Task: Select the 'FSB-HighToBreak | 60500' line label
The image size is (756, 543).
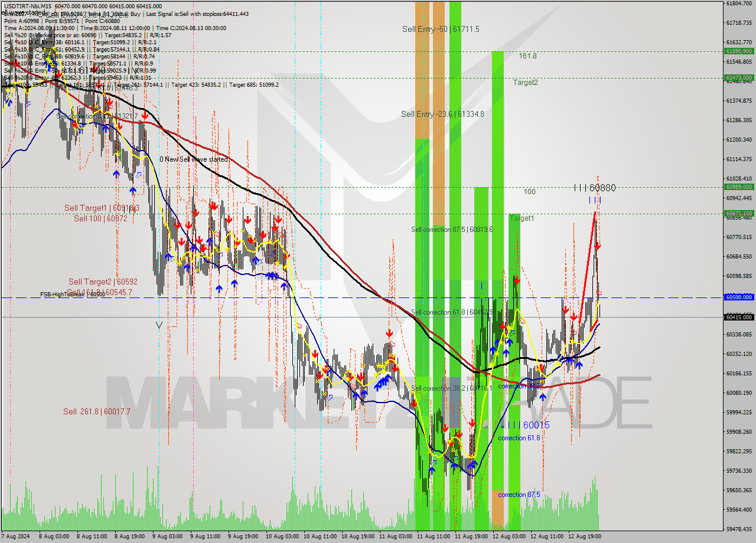Action: click(x=73, y=294)
